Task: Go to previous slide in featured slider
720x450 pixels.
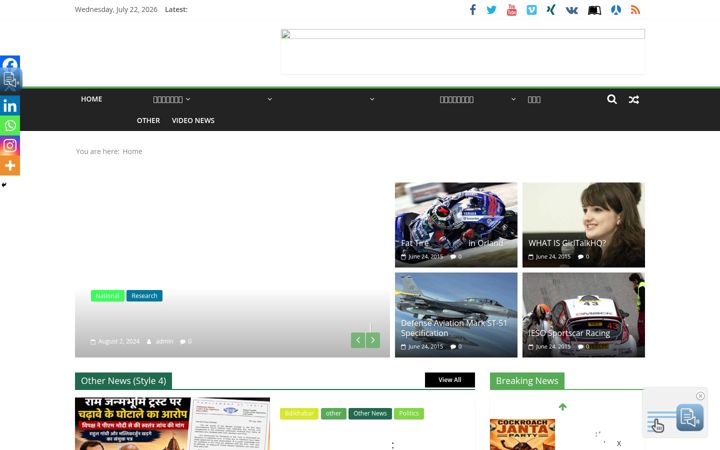Action: click(x=358, y=340)
